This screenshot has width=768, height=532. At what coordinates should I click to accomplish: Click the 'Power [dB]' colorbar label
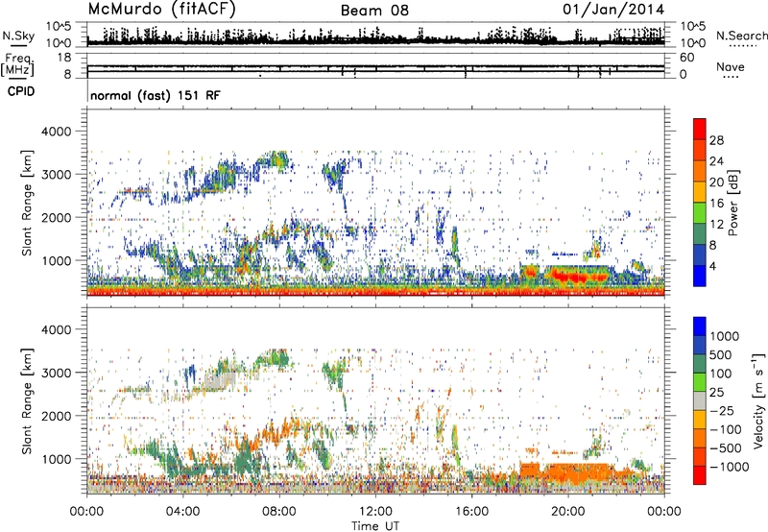point(732,203)
